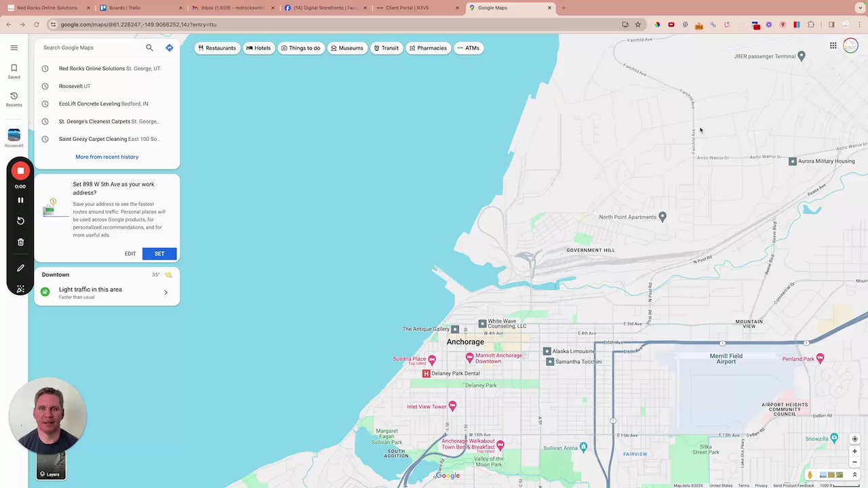Open Google account profile avatar
Screen dimensions: 868x488
coord(850,45)
